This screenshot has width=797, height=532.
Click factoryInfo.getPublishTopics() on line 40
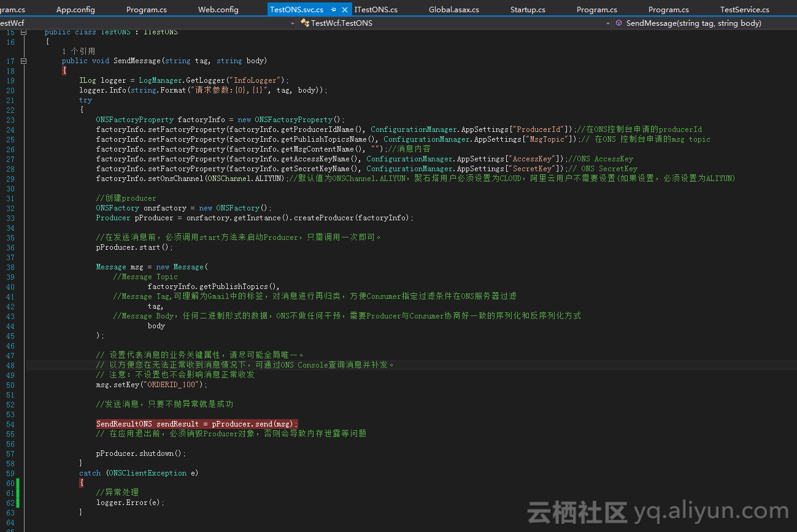(213, 287)
